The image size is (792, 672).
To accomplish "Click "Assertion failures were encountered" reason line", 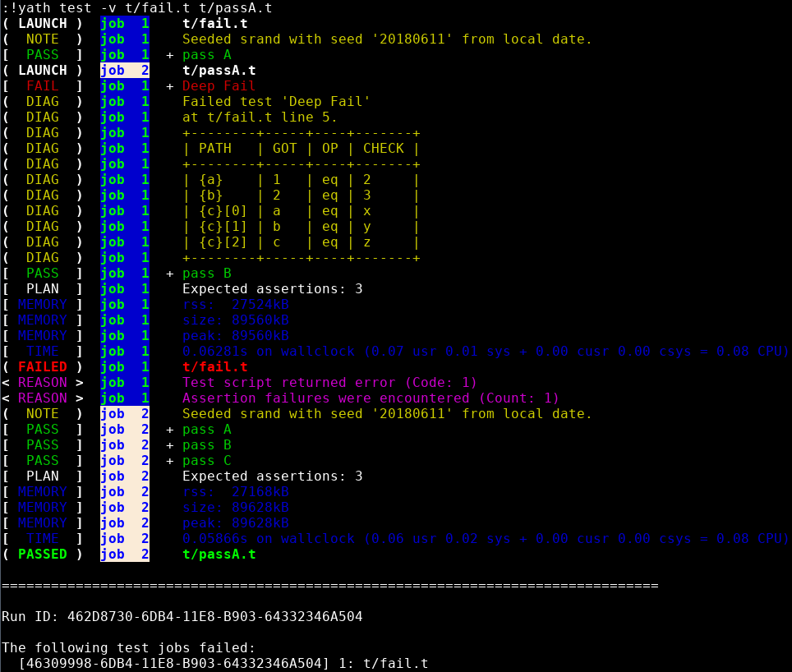I will click(x=370, y=398).
